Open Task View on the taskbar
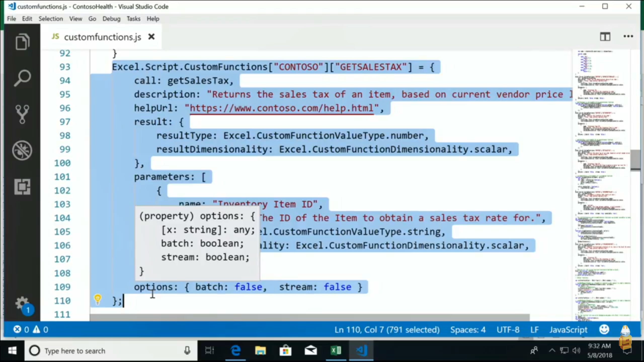Screen dimensions: 644x362 tap(209, 351)
